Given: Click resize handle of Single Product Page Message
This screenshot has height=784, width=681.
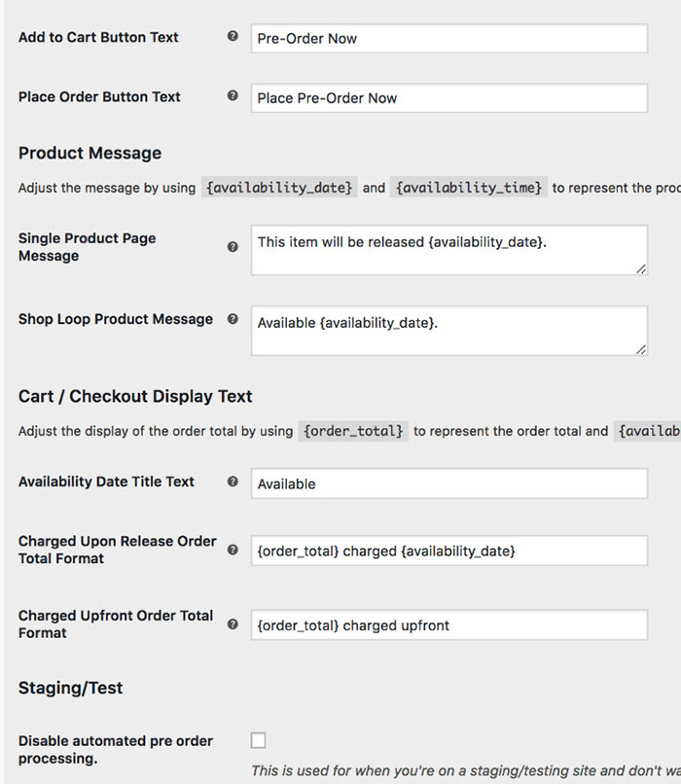Looking at the screenshot, I should [641, 267].
